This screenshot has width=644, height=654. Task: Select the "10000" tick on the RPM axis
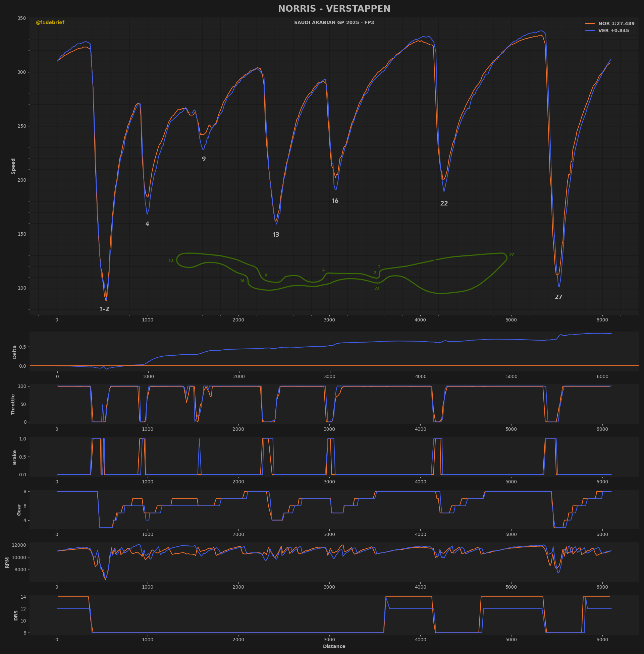click(19, 557)
